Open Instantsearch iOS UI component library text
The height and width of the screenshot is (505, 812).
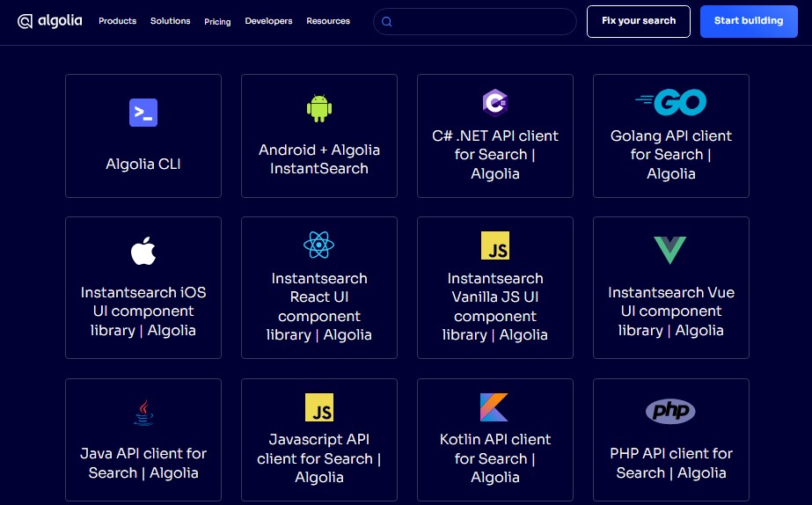pyautogui.click(x=143, y=311)
